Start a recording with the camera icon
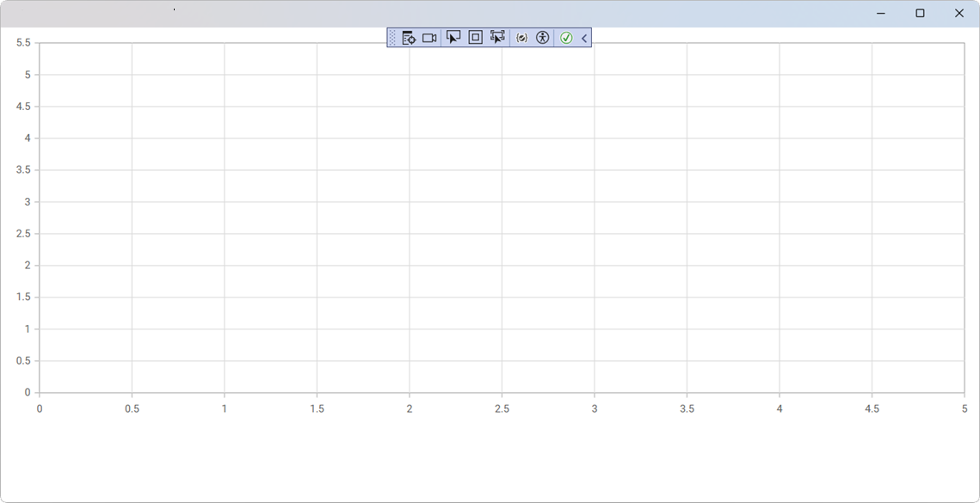Viewport: 980px width, 503px height. point(429,38)
